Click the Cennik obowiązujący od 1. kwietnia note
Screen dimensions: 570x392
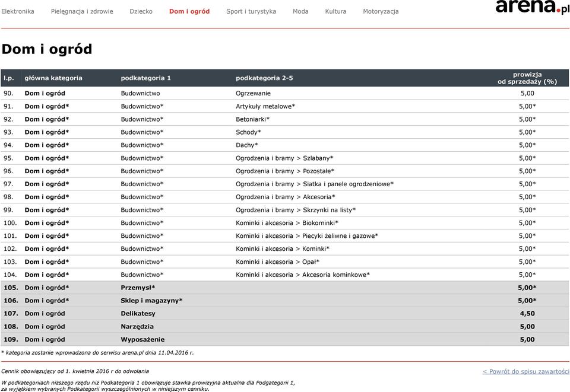[x=75, y=371]
